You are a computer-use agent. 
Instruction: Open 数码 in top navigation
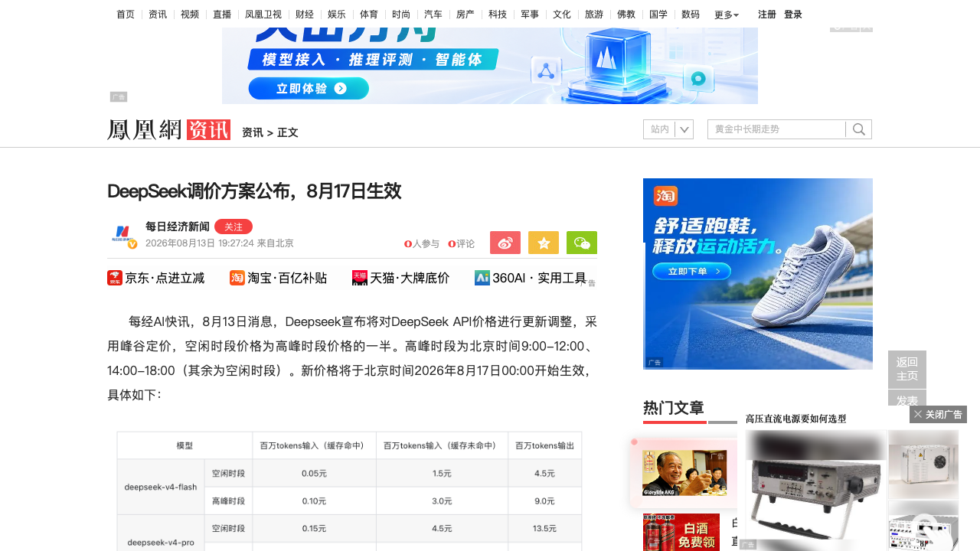coord(691,14)
